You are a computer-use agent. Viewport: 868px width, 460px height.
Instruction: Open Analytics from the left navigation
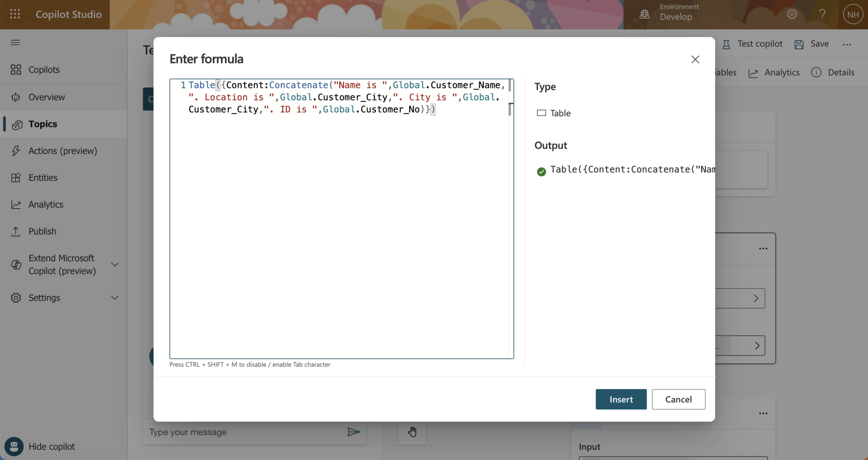tap(45, 204)
